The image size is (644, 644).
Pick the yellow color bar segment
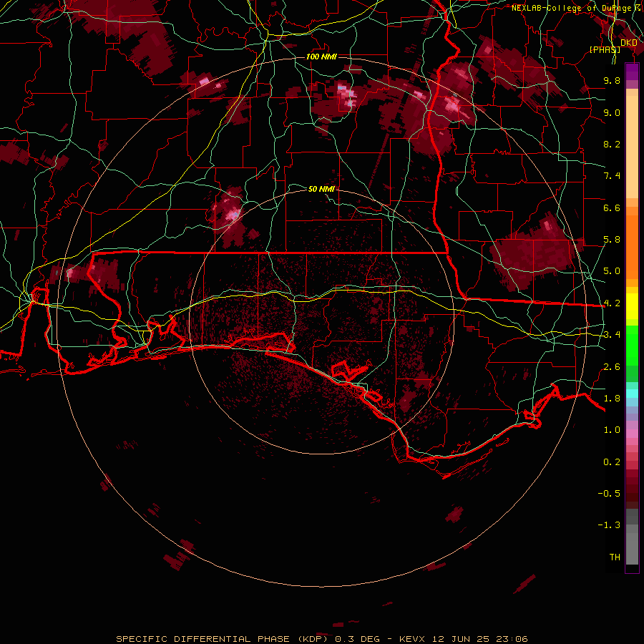632,306
